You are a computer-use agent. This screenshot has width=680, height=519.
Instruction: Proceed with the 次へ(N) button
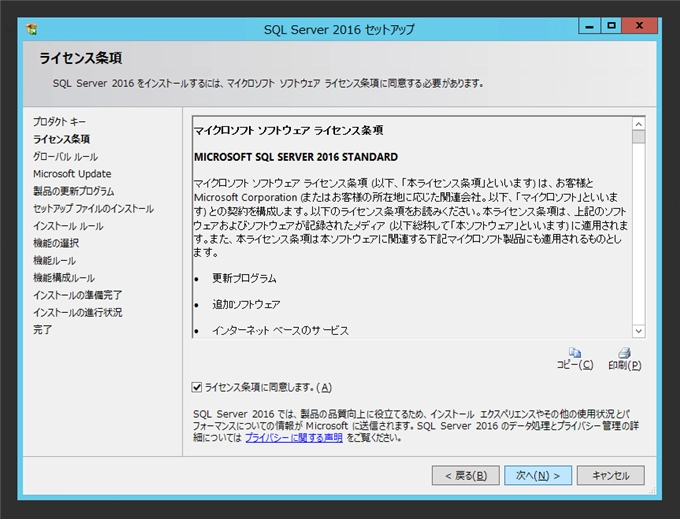tap(538, 476)
